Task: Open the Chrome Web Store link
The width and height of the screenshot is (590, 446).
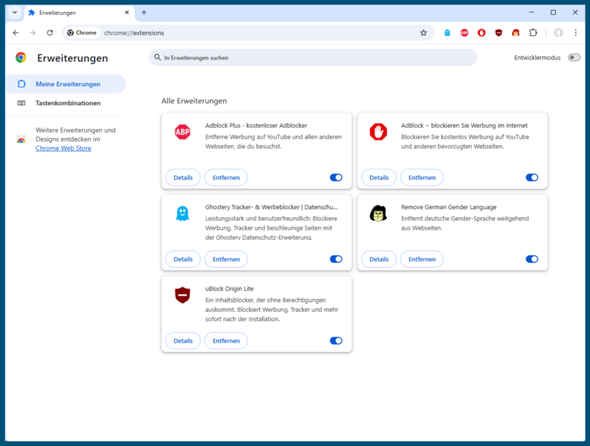Action: click(x=63, y=148)
